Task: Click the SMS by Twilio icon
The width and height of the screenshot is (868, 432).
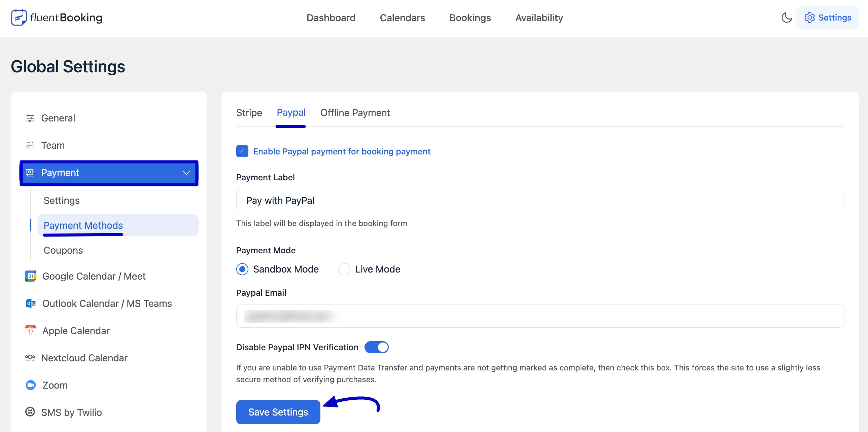Action: pyautogui.click(x=30, y=412)
